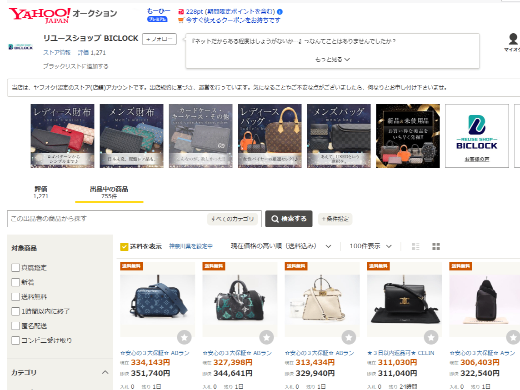Open the black CELINE shoulder bag photo
The height and width of the screenshot is (390, 520).
[x=404, y=299]
